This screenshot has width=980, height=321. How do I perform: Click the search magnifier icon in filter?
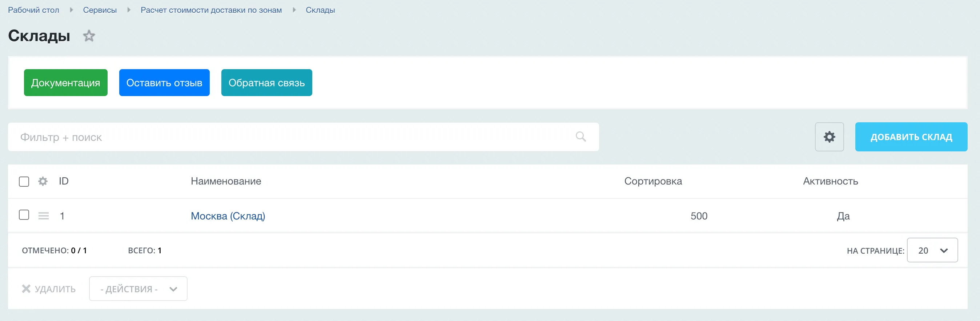581,137
